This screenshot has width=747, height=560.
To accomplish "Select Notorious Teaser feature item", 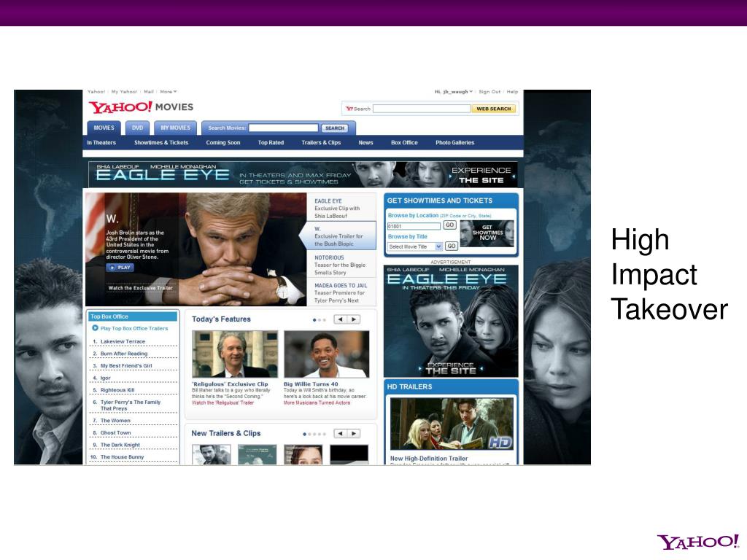I will (341, 265).
